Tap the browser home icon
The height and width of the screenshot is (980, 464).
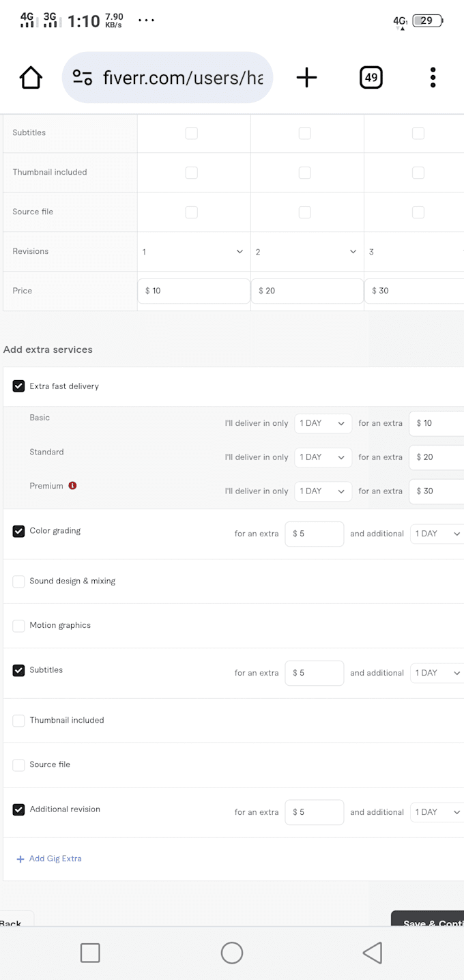point(31,78)
